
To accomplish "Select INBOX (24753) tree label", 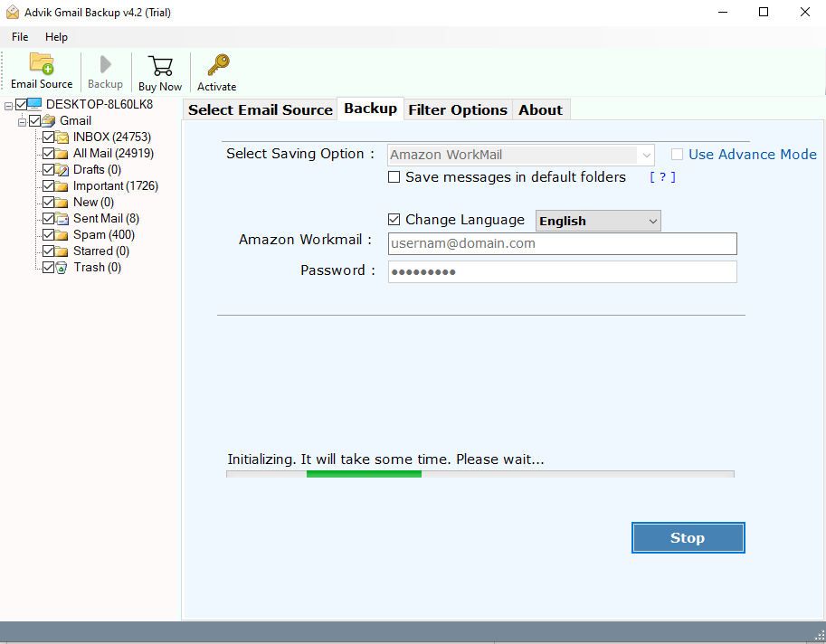I will 112,137.
